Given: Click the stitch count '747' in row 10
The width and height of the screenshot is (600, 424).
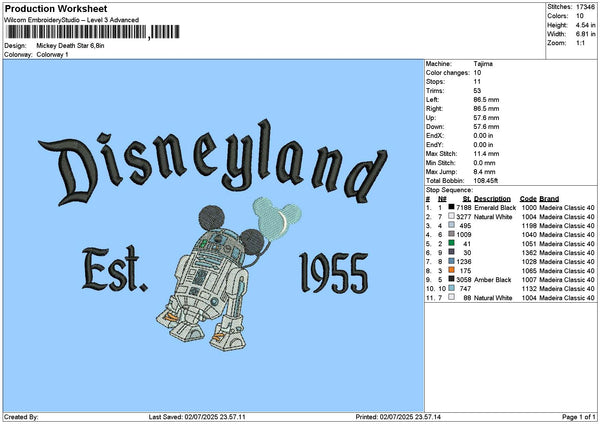Looking at the screenshot, I should (465, 289).
